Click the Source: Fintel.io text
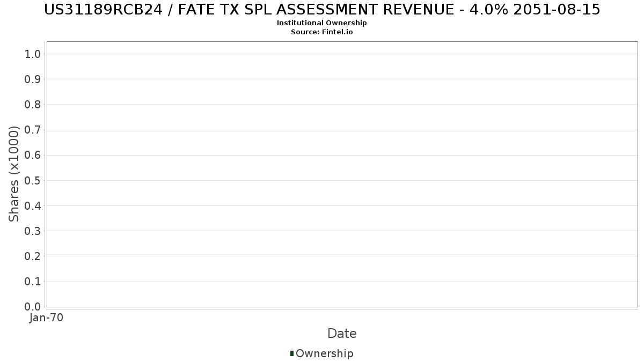The image size is (644, 362). (322, 32)
